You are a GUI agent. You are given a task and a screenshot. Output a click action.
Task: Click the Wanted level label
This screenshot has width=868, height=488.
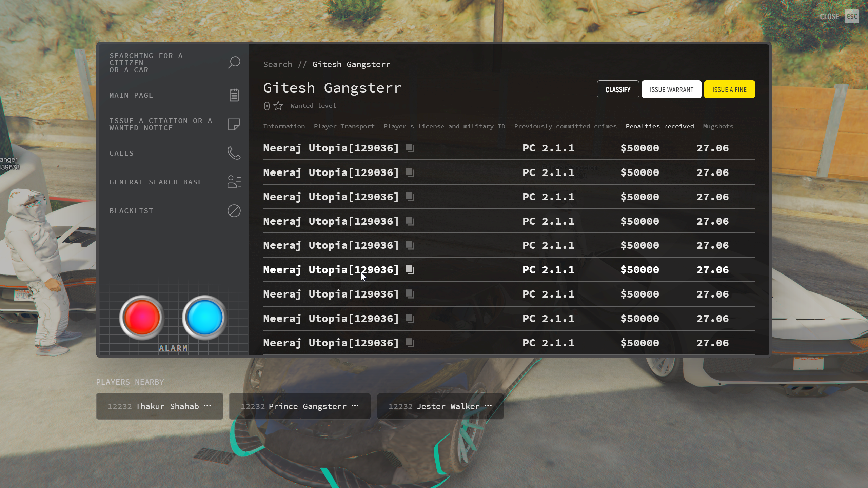(313, 106)
